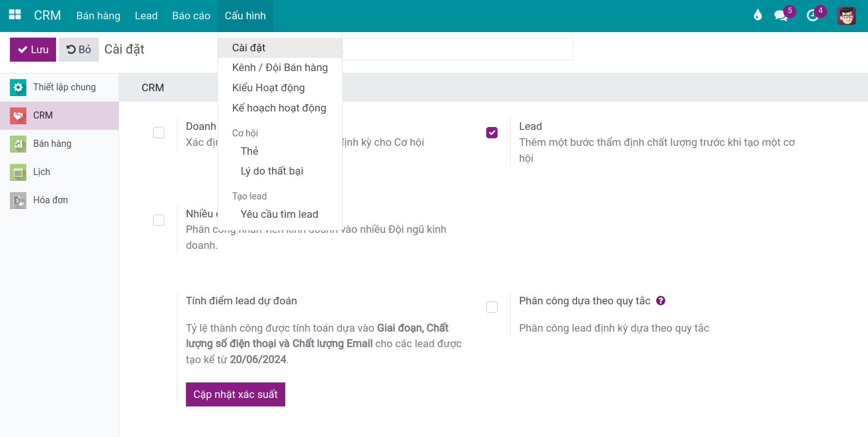Collapse the Cấu hình top menu
The height and width of the screenshot is (437, 868).
[245, 16]
